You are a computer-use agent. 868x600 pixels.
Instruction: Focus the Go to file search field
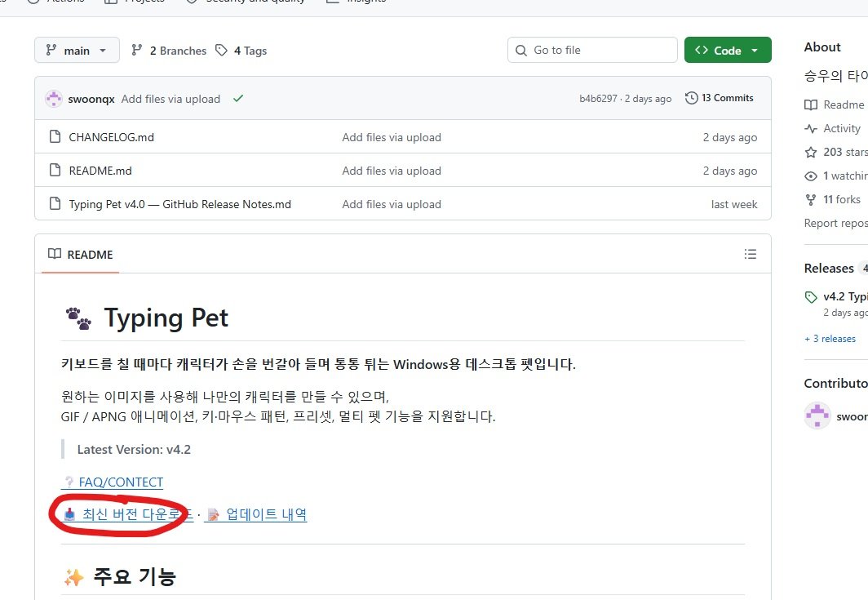(x=592, y=51)
